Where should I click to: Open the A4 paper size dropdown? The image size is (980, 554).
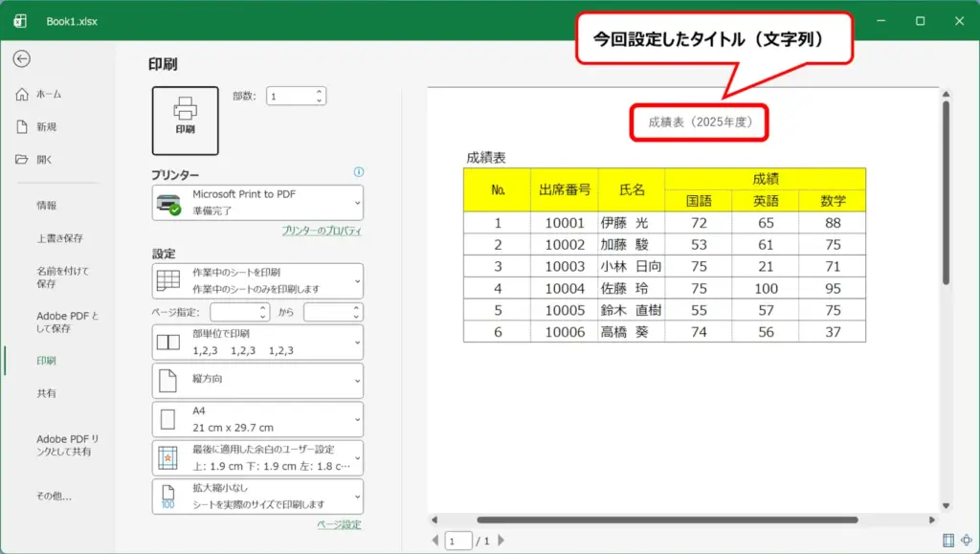[257, 419]
